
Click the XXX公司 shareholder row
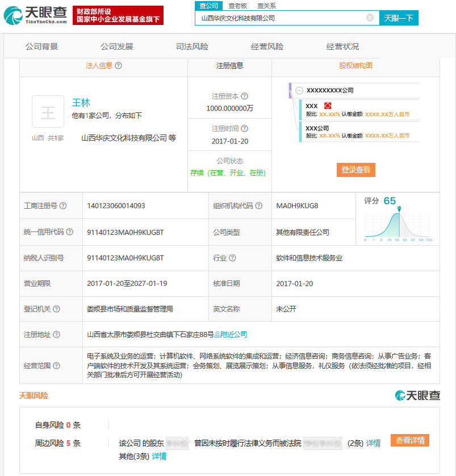pyautogui.click(x=359, y=132)
